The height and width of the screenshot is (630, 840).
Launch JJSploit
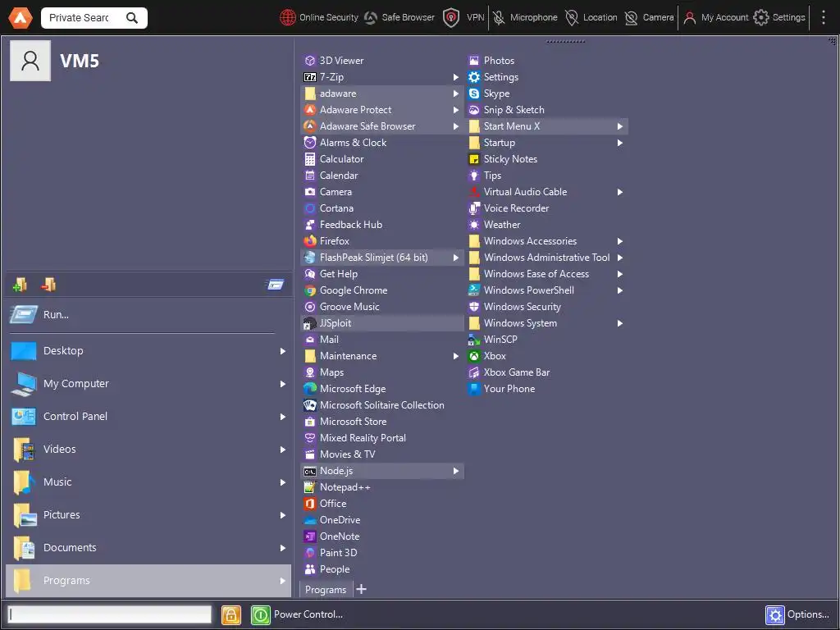tap(383, 323)
